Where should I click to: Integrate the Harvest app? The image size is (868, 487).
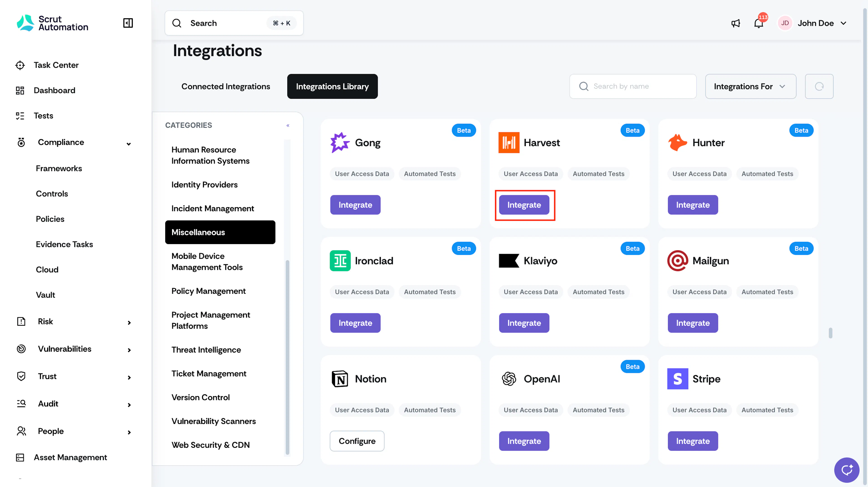point(524,205)
